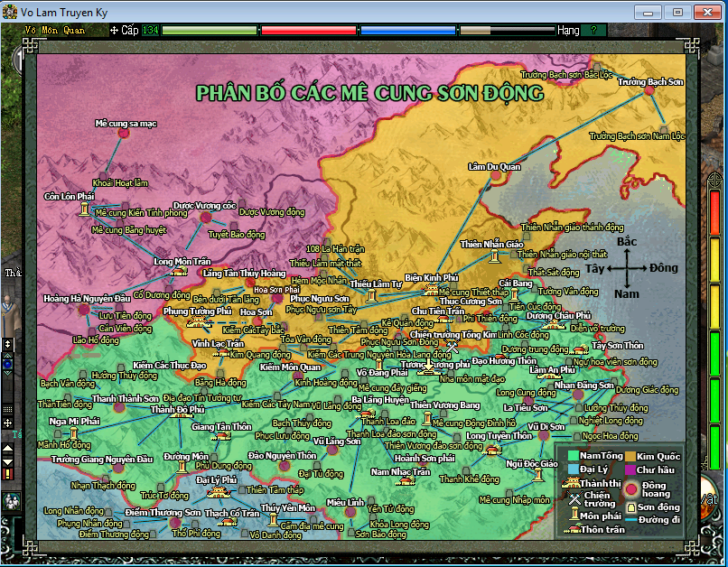Select the Điểm Thương Sơn marker
This screenshot has height=567, width=728.
[175, 523]
